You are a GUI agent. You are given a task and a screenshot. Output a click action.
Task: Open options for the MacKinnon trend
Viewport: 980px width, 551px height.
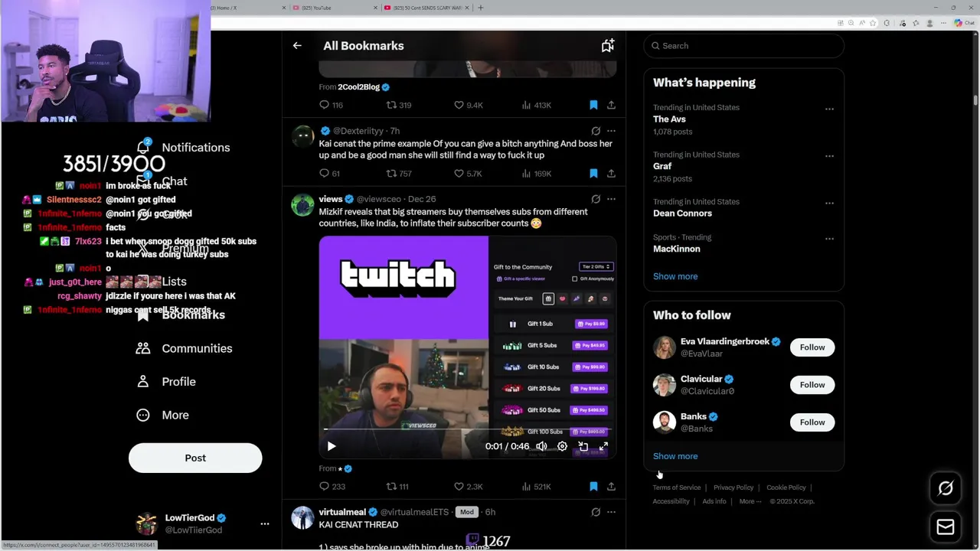click(x=829, y=239)
